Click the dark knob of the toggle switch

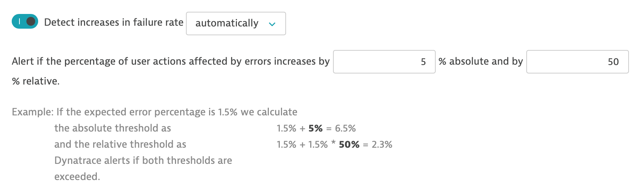point(31,22)
